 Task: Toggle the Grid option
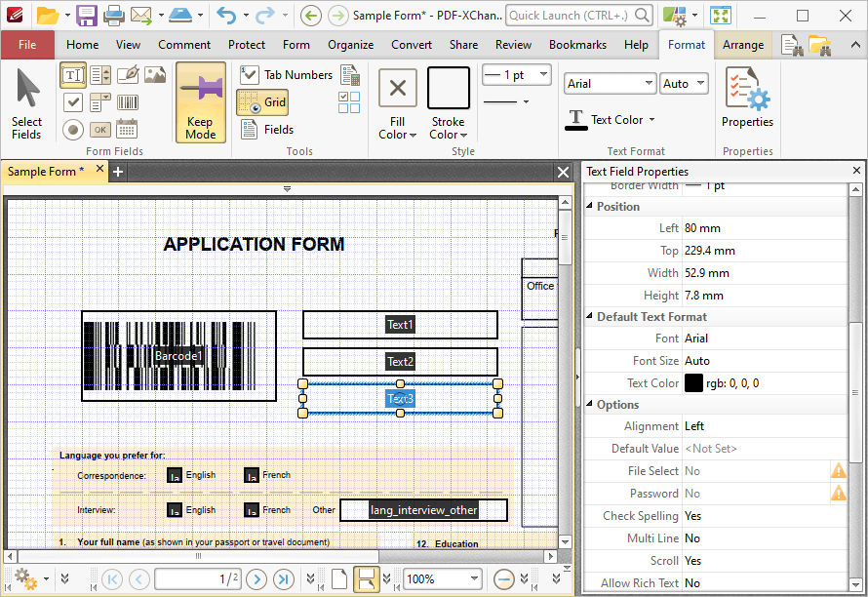262,102
